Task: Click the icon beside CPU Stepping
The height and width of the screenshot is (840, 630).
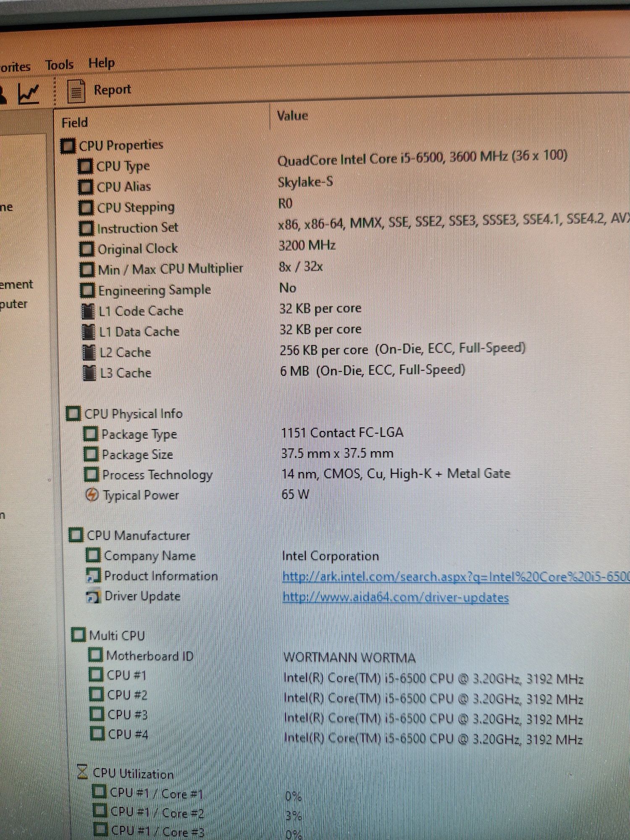Action: click(86, 207)
